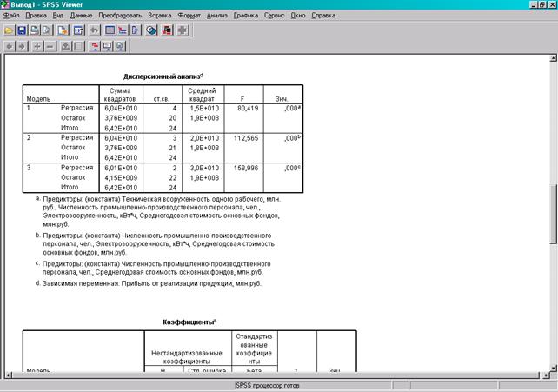Click the mean square 2,0E+010 cell
This screenshot has height=392, width=558.
coord(204,138)
